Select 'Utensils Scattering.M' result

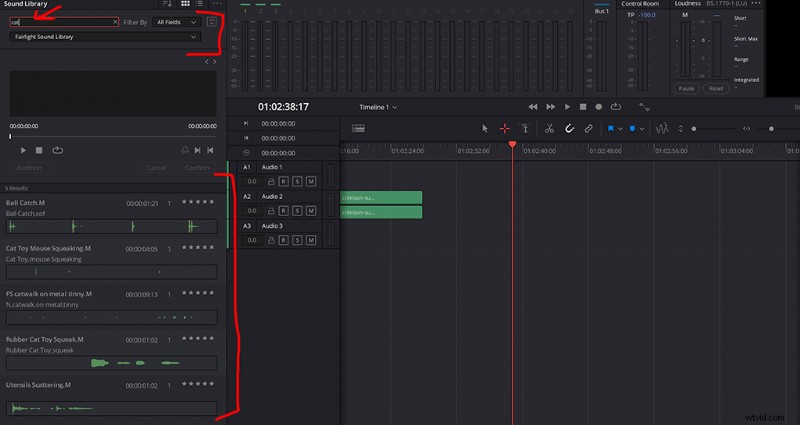[112, 398]
